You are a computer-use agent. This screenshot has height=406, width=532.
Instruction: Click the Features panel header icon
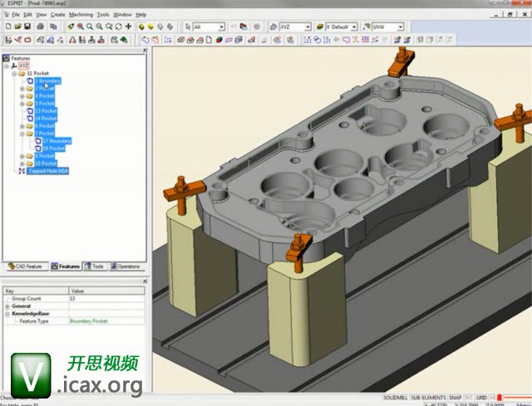[6, 58]
